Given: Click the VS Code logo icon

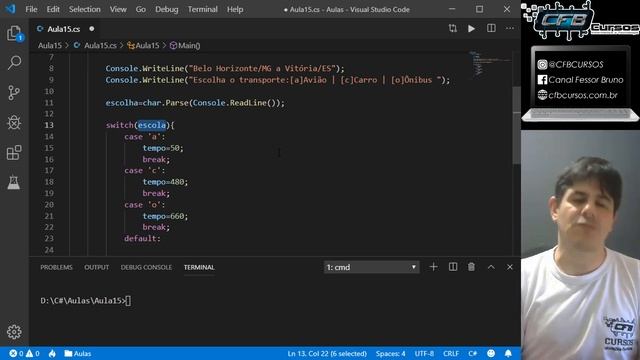Looking at the screenshot, I should [10, 9].
